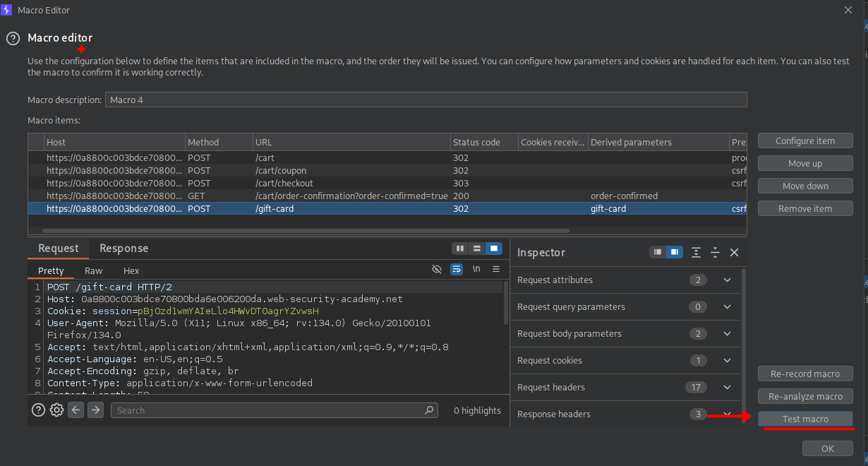The height and width of the screenshot is (466, 868).
Task: Toggle line wrap in message editor
Action: pyautogui.click(x=457, y=270)
